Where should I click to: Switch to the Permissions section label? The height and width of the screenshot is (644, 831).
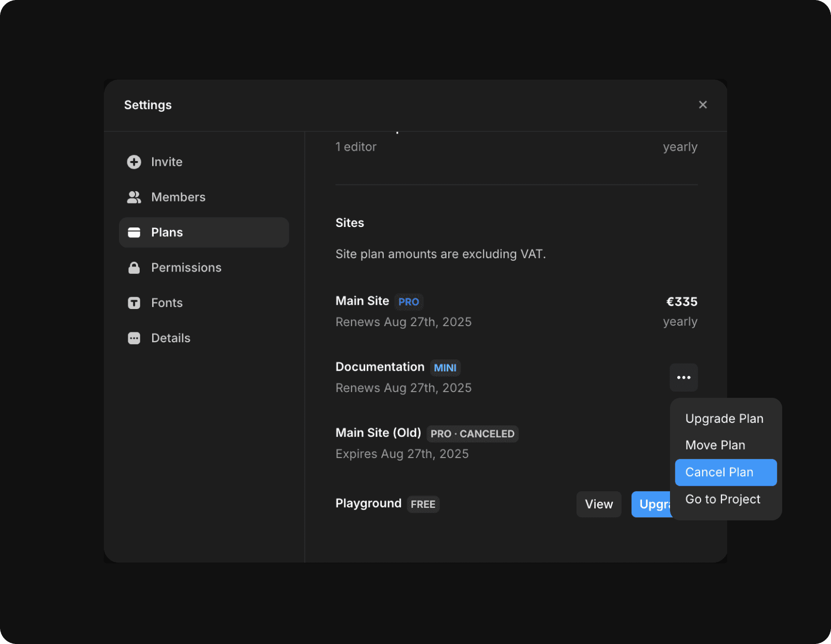coord(186,268)
